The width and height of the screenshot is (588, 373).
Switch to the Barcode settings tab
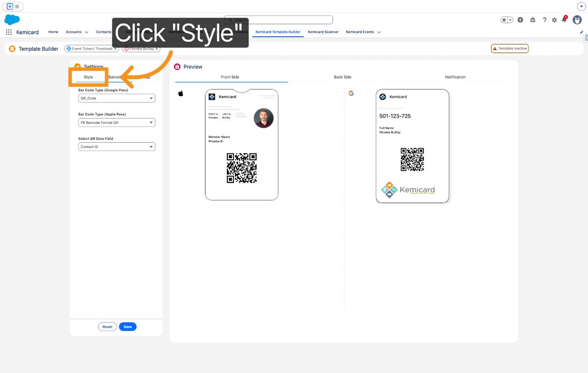point(116,77)
